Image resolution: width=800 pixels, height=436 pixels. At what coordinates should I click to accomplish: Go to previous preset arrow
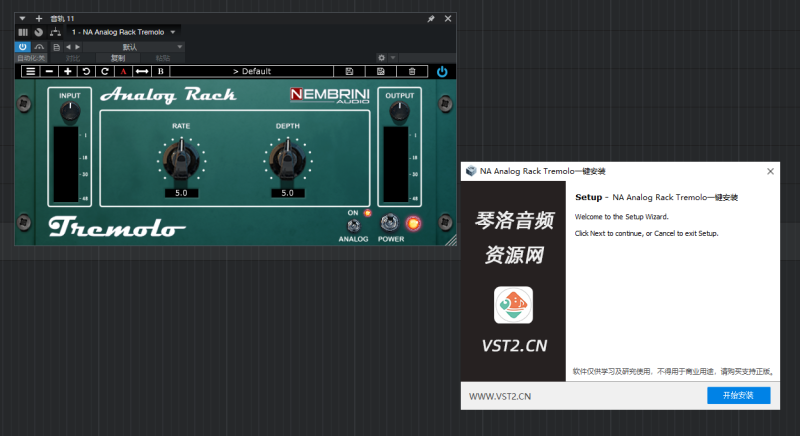(68, 47)
